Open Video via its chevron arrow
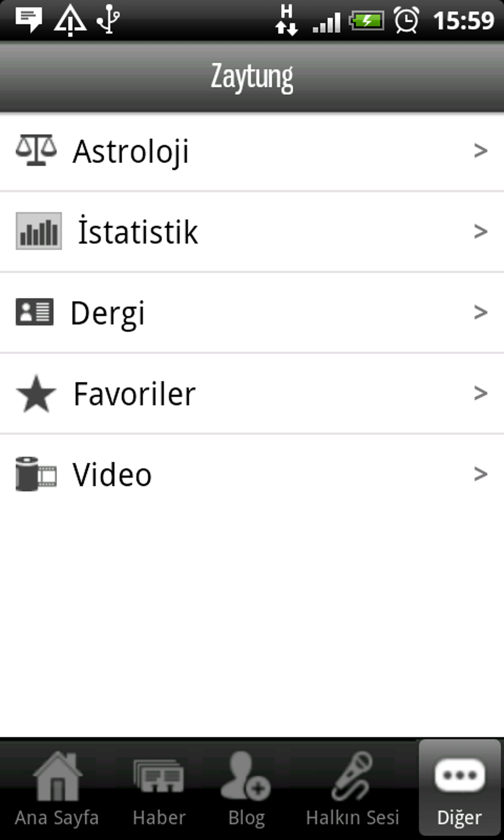 click(x=480, y=474)
